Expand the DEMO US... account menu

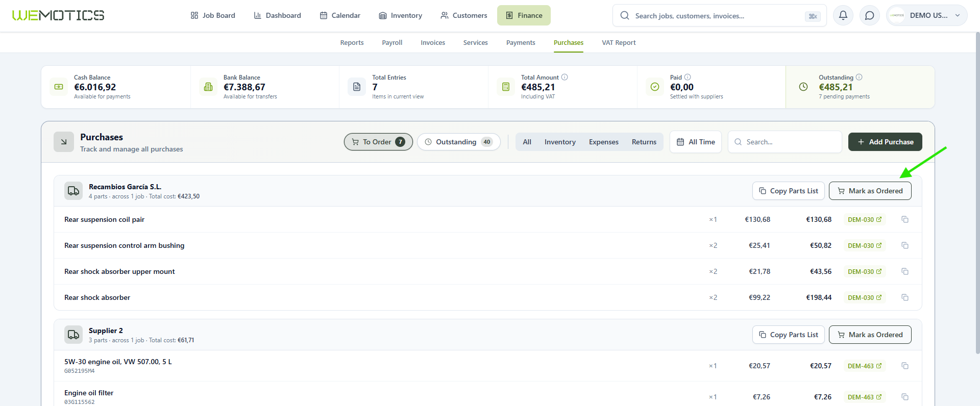(x=927, y=15)
